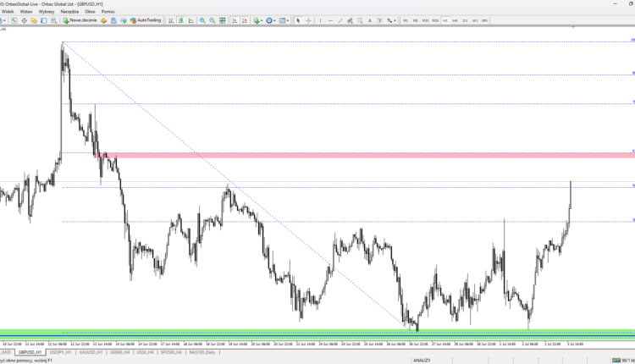Toggle chart shift icon
635x364 pixels.
(244, 20)
